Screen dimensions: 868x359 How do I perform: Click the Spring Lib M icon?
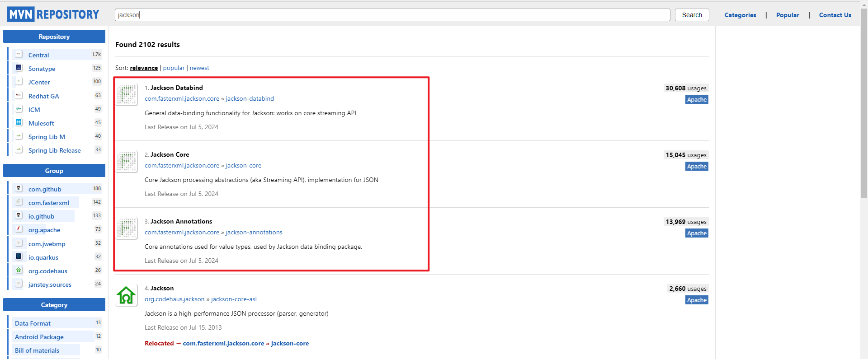tap(19, 136)
